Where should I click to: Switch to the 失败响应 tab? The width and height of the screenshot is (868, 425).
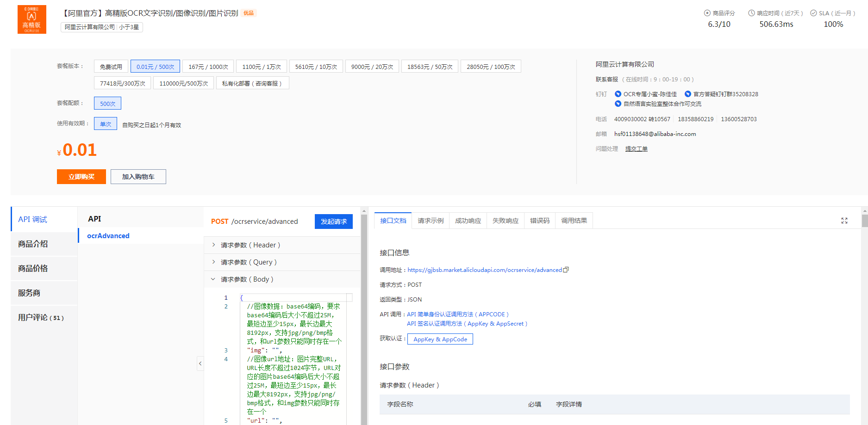pyautogui.click(x=506, y=221)
